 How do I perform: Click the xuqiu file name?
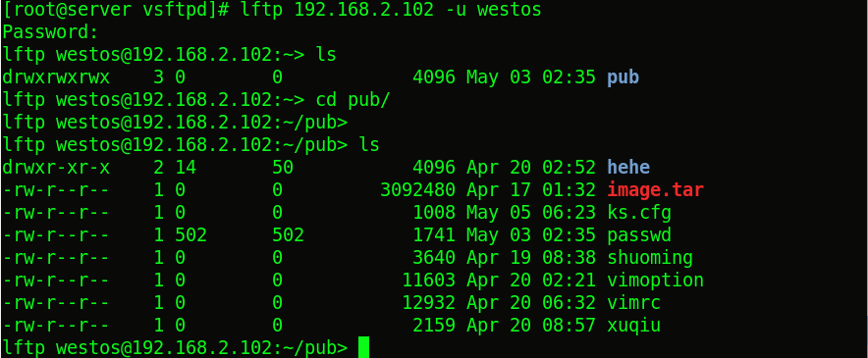(x=634, y=326)
